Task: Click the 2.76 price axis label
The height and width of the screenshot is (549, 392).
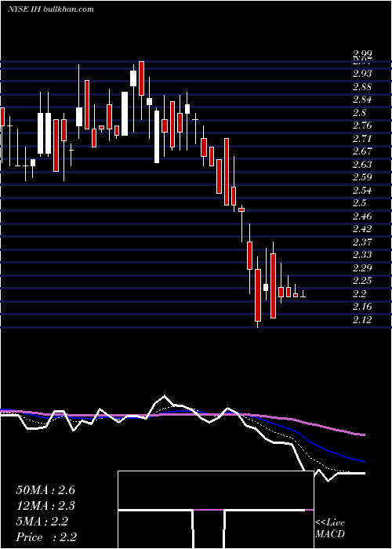Action: [x=362, y=125]
